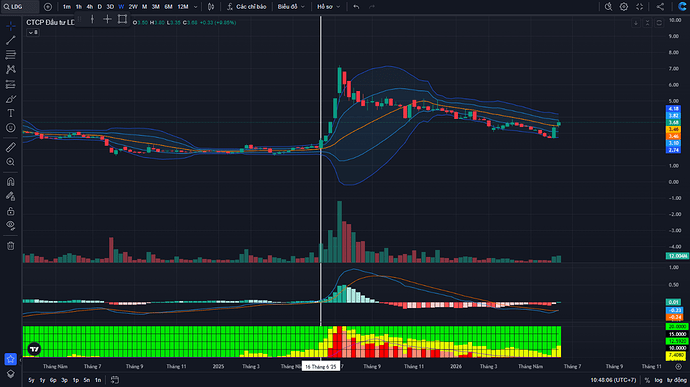
Task: Set date range to 5n
Action: (87, 380)
